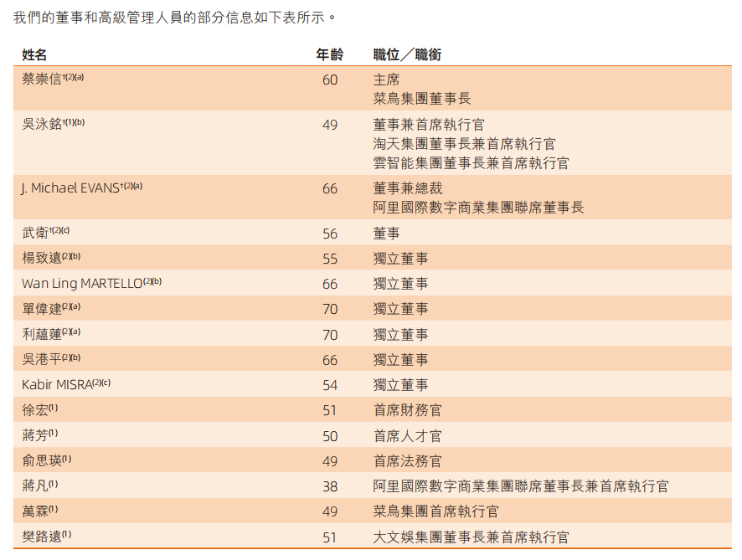This screenshot has height=560, width=742.
Task: Click age 60 in 蔡崇信 row
Action: (330, 80)
